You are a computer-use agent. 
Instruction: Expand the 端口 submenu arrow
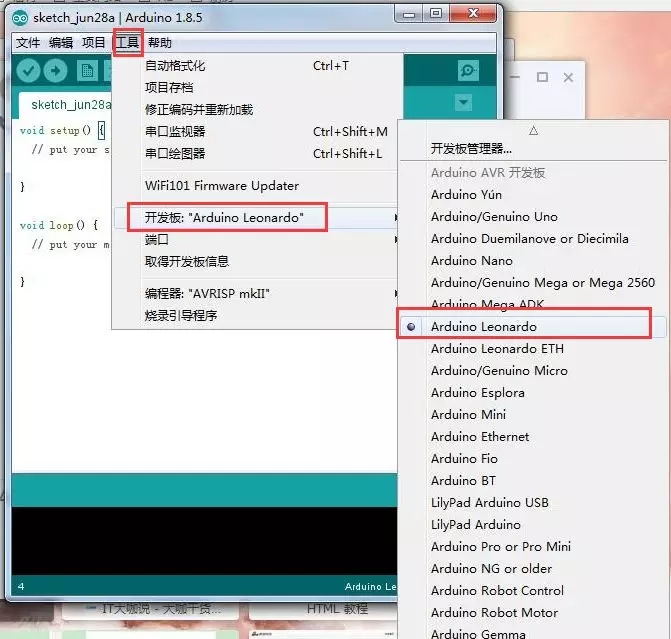click(396, 240)
